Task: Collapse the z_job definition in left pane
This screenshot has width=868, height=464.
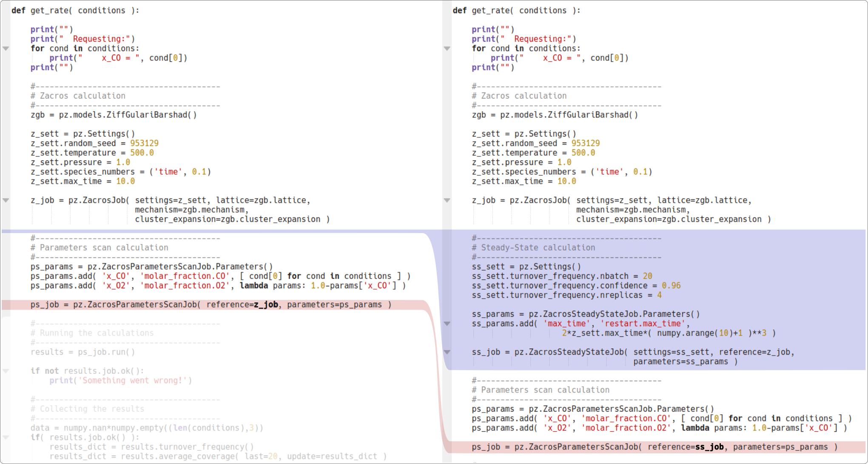Action: click(6, 200)
